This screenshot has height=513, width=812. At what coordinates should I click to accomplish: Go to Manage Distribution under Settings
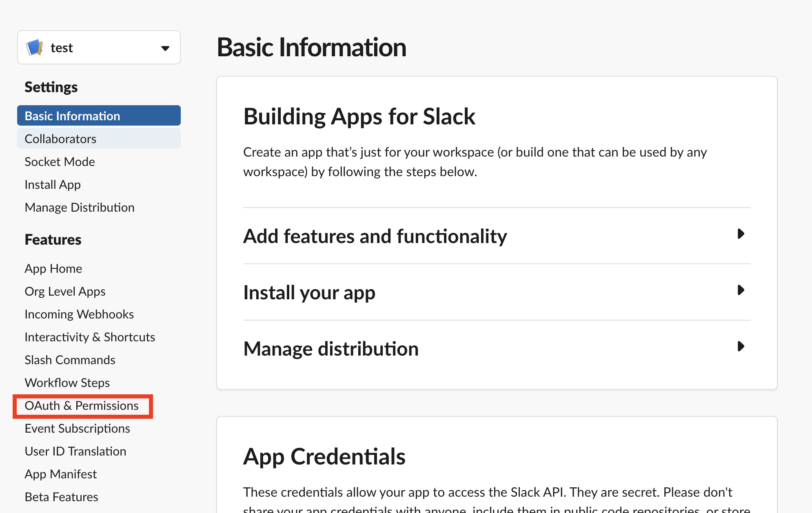[x=80, y=207]
